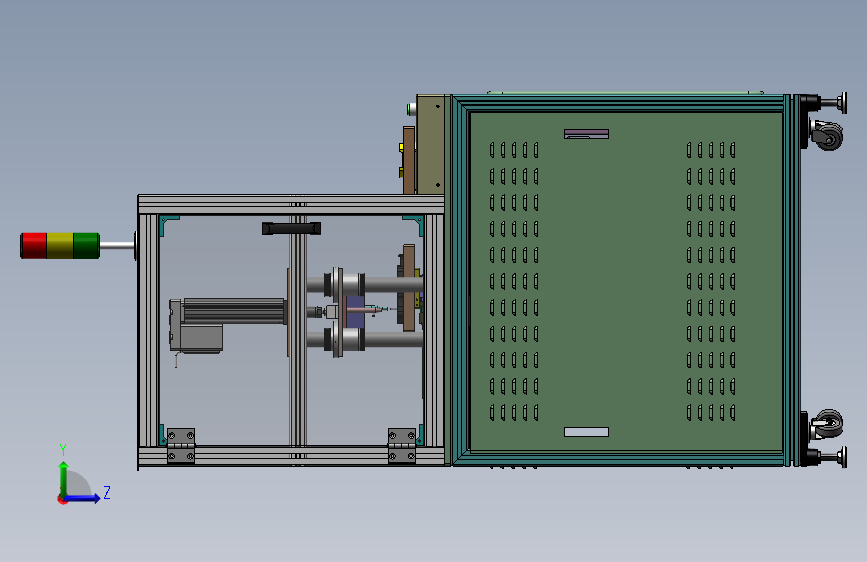Click the blue Z axis arrow of the triad

[x=82, y=498]
